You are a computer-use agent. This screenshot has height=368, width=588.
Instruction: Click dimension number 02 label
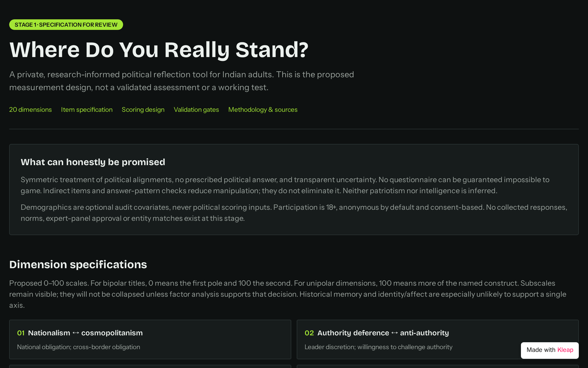309,333
